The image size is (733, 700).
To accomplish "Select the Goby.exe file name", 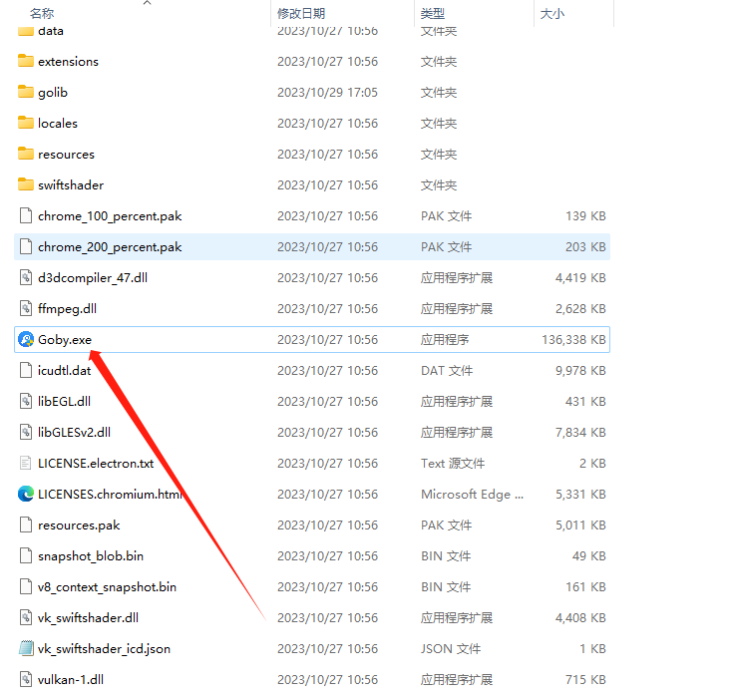I will 65,340.
